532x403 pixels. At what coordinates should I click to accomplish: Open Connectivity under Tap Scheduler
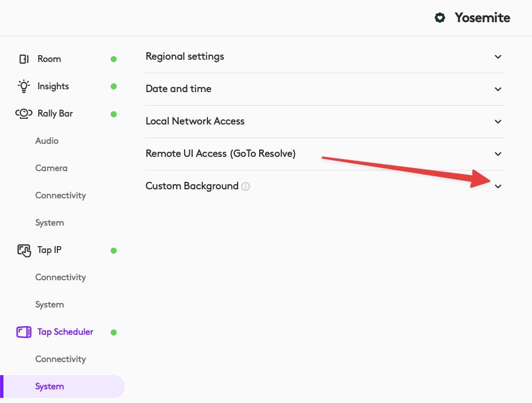pos(60,359)
